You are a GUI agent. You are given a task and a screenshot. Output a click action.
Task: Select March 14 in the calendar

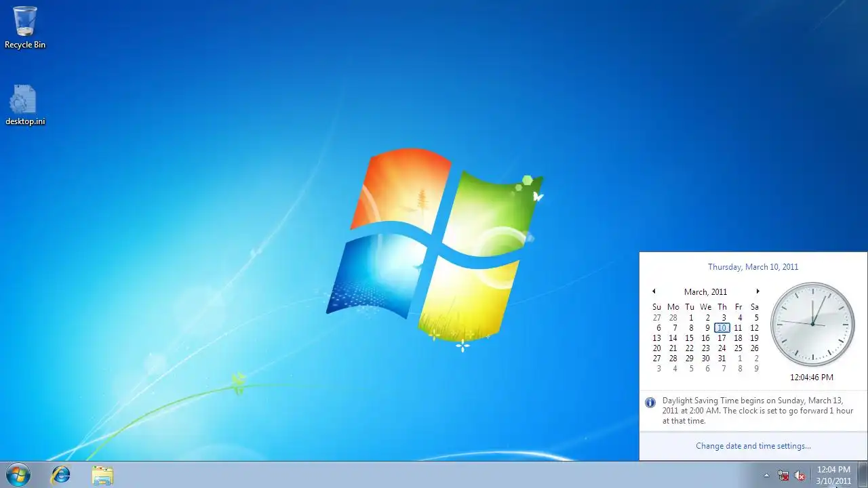pyautogui.click(x=673, y=338)
